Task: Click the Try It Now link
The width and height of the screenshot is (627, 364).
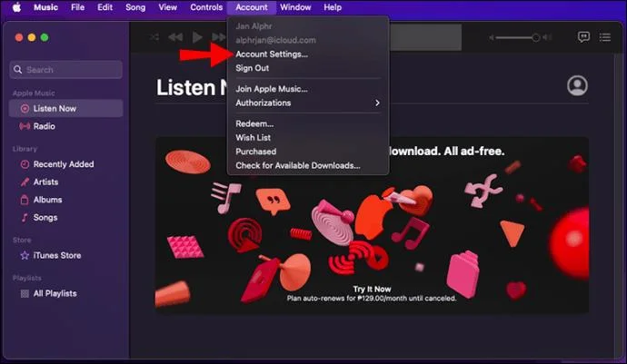Action: point(372,289)
